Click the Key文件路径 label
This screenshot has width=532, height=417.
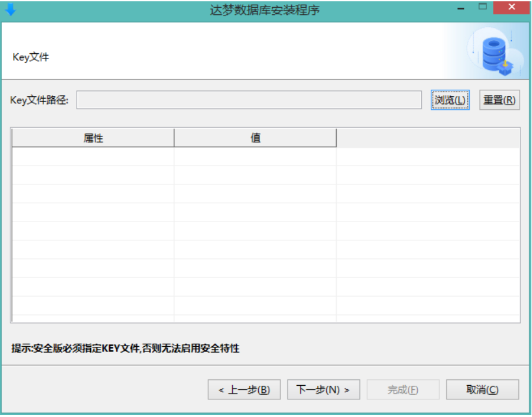[x=39, y=100]
